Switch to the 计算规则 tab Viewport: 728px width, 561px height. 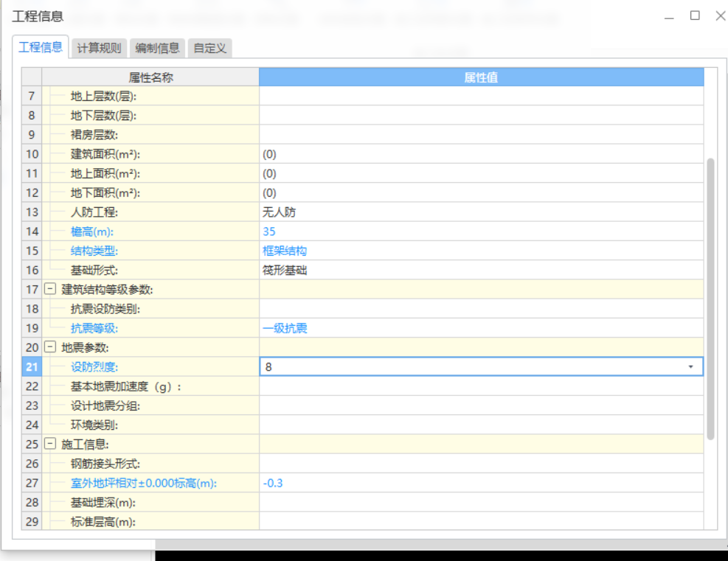point(98,48)
